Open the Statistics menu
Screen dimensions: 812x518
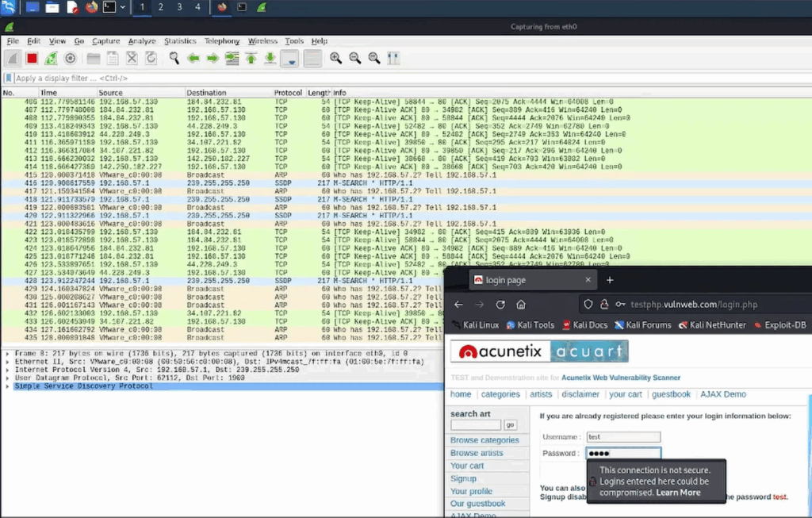click(x=180, y=41)
